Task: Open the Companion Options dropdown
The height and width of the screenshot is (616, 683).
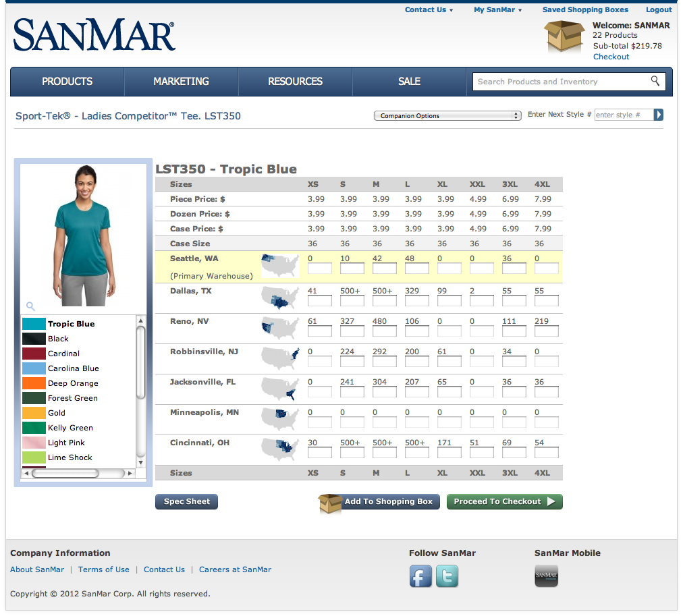Action: [x=447, y=116]
